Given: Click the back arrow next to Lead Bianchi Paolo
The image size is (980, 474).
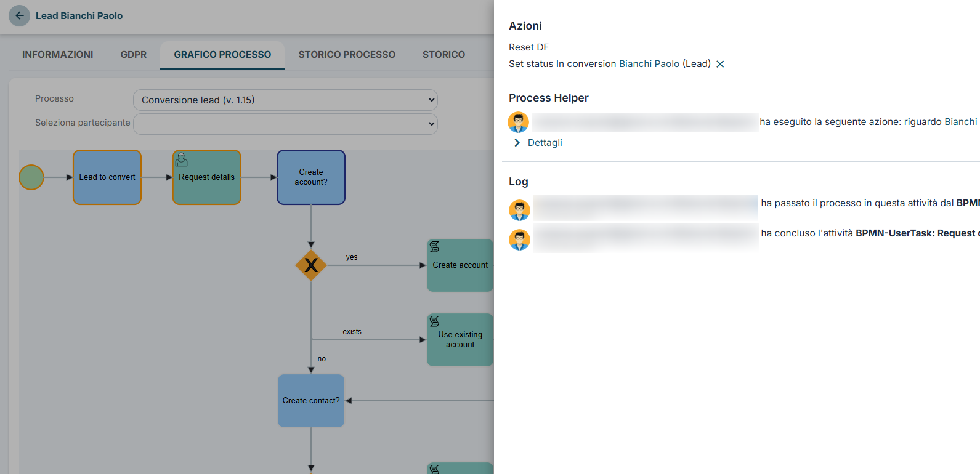Looking at the screenshot, I should pos(20,15).
